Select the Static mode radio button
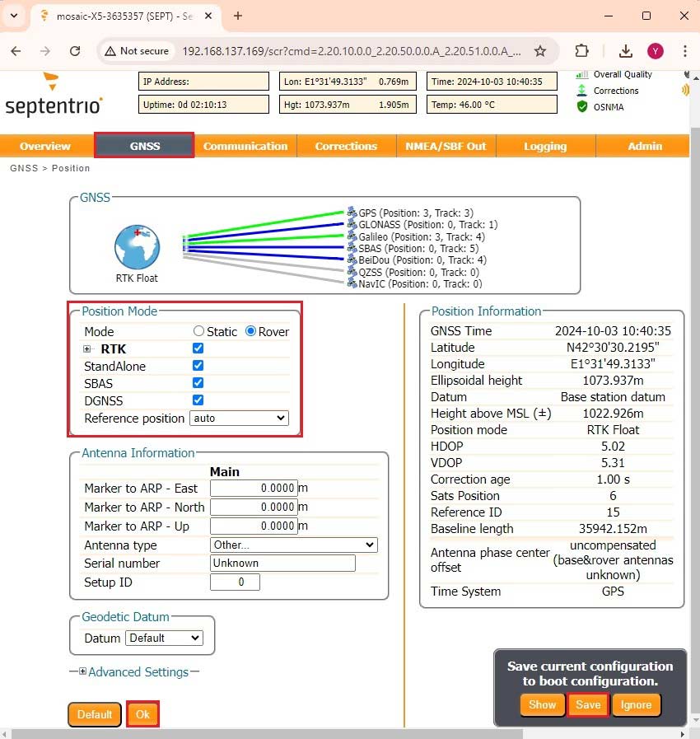Image resolution: width=700 pixels, height=739 pixels. 198,331
